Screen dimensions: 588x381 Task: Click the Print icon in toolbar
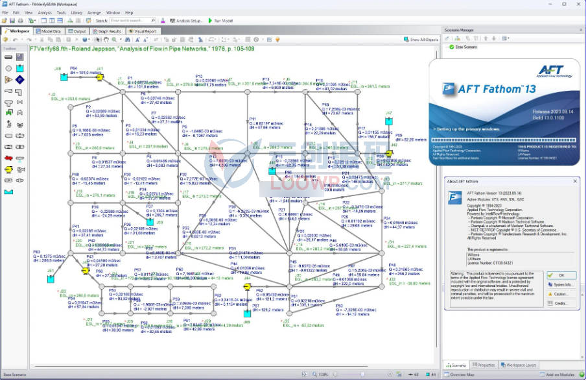point(20,21)
